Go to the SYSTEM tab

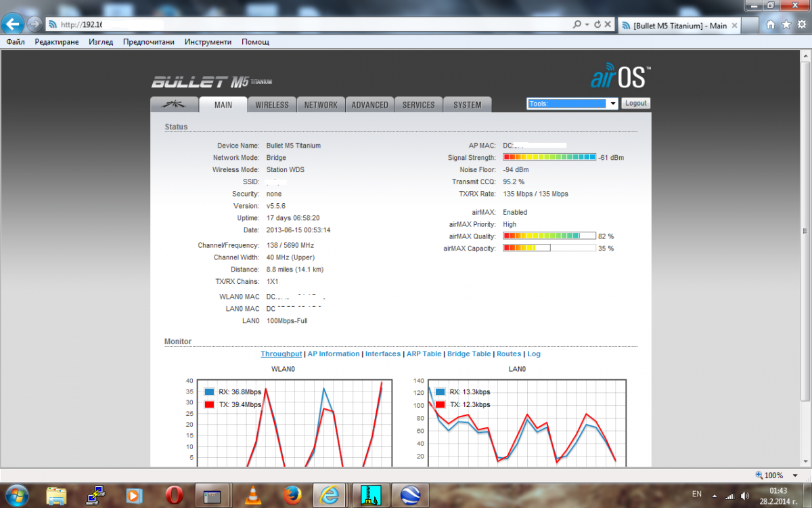point(468,105)
